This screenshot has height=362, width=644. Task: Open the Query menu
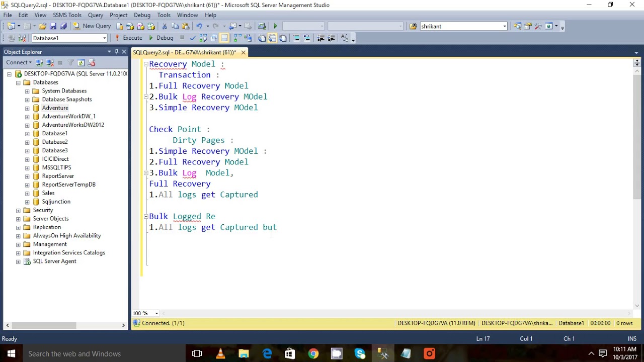[96, 15]
